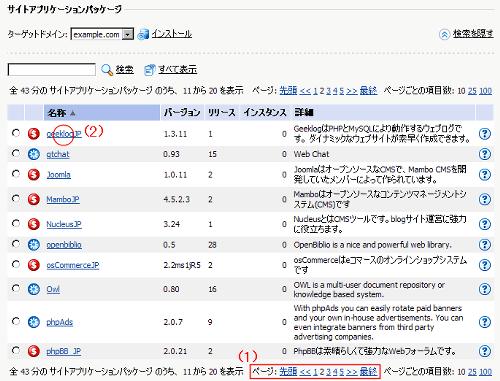The width and height of the screenshot is (500, 381).
Task: Click the 検索 link
Action: click(125, 69)
